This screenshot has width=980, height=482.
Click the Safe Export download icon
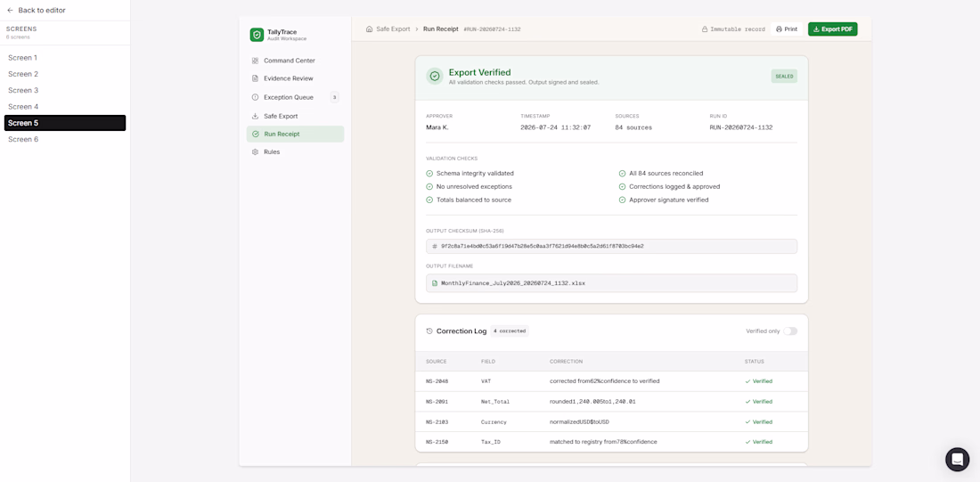coord(255,117)
